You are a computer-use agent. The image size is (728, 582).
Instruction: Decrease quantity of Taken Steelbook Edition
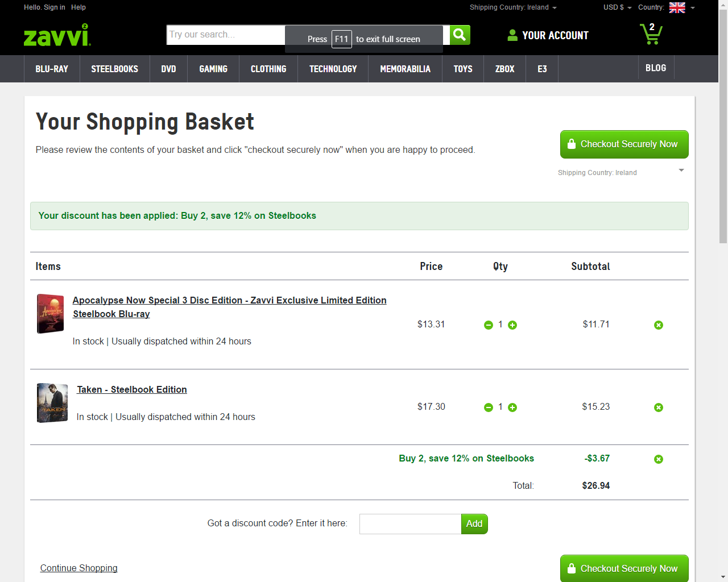pyautogui.click(x=489, y=408)
